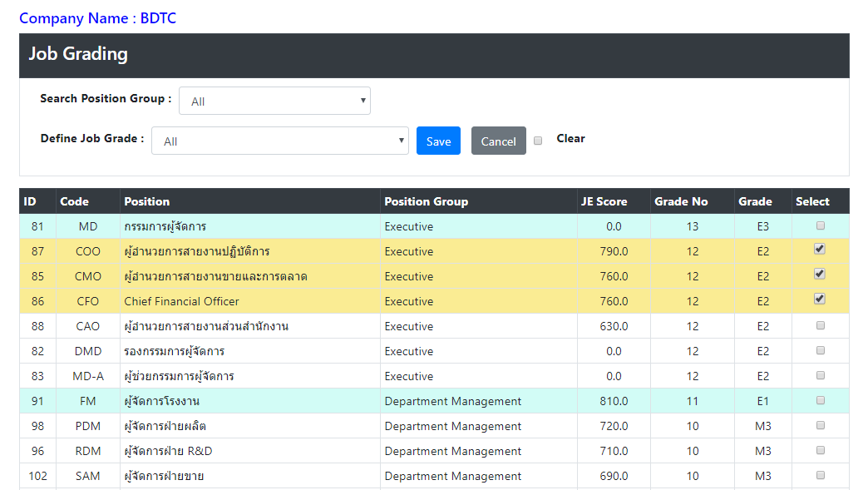The height and width of the screenshot is (490, 868).
Task: Click the ID 102 cell
Action: [37, 476]
